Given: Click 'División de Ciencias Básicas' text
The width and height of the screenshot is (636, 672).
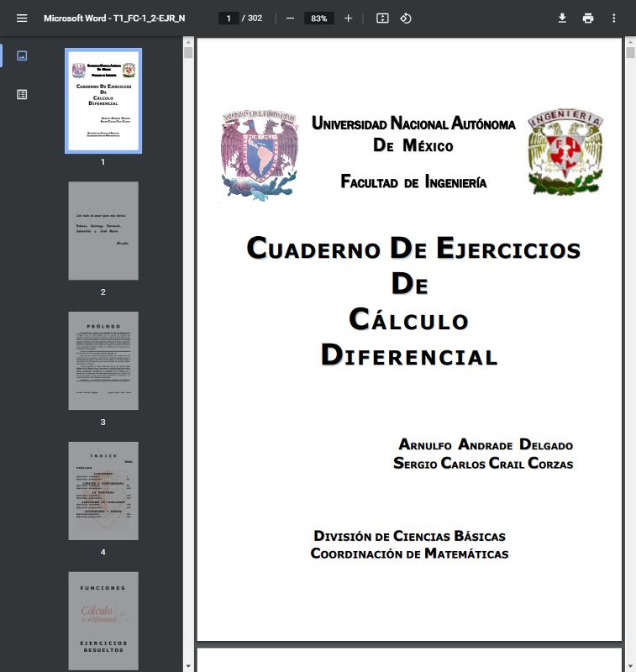Looking at the screenshot, I should point(409,536).
